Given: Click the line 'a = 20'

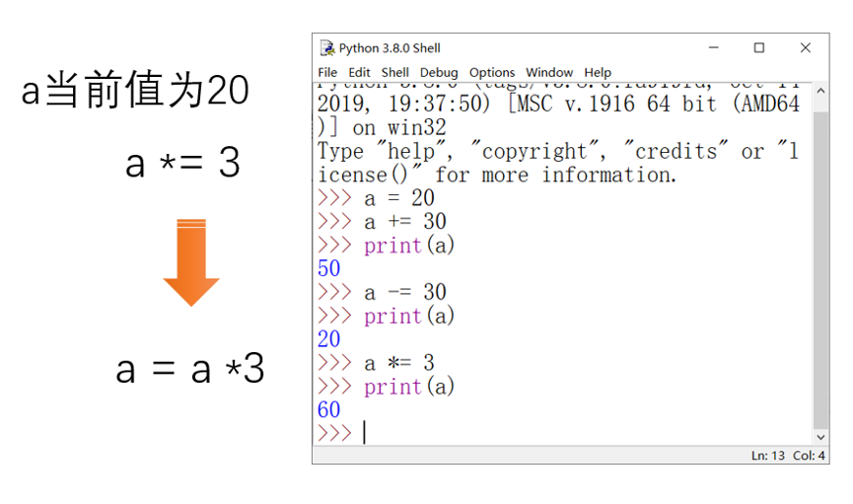Looking at the screenshot, I should point(399,198).
